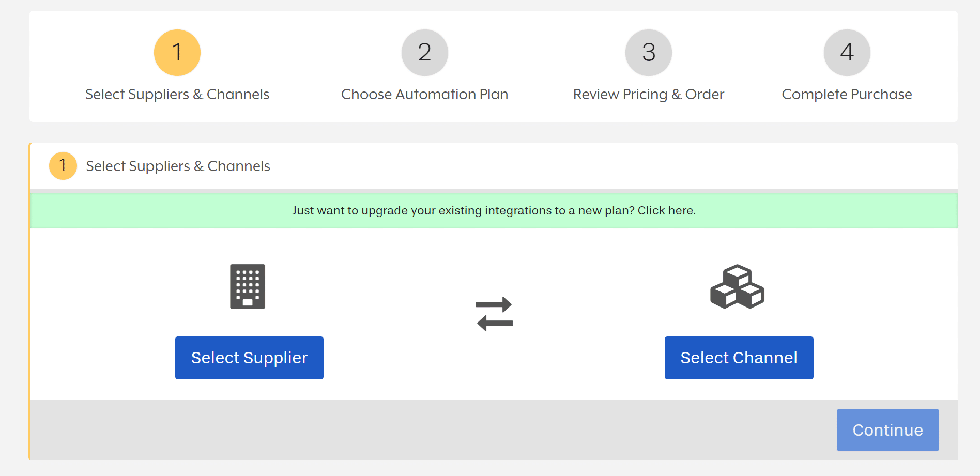Go to step 2 numbered circle
This screenshot has width=980, height=476.
424,53
